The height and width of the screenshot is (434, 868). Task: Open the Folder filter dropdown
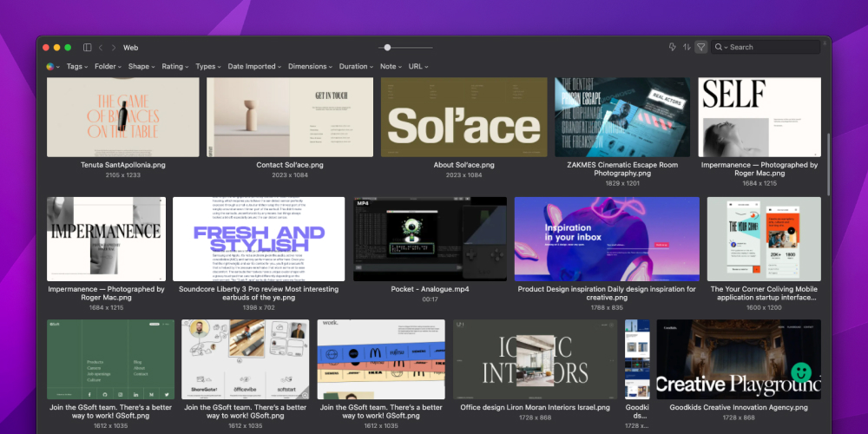point(108,67)
